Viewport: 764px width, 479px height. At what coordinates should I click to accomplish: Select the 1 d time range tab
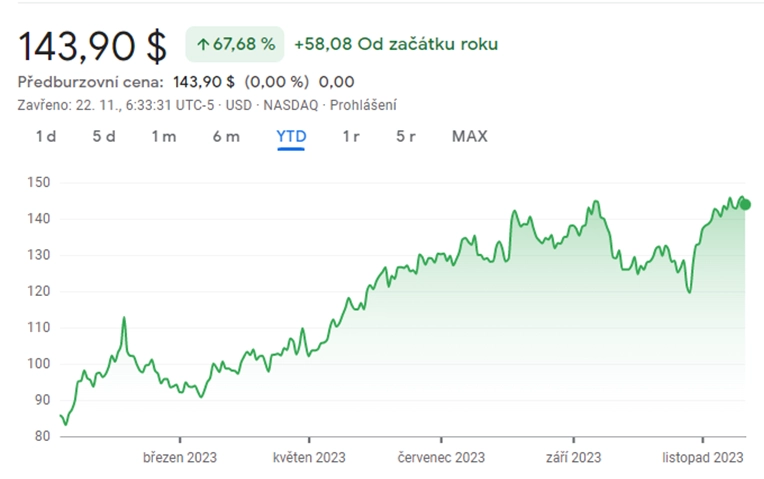(x=46, y=136)
